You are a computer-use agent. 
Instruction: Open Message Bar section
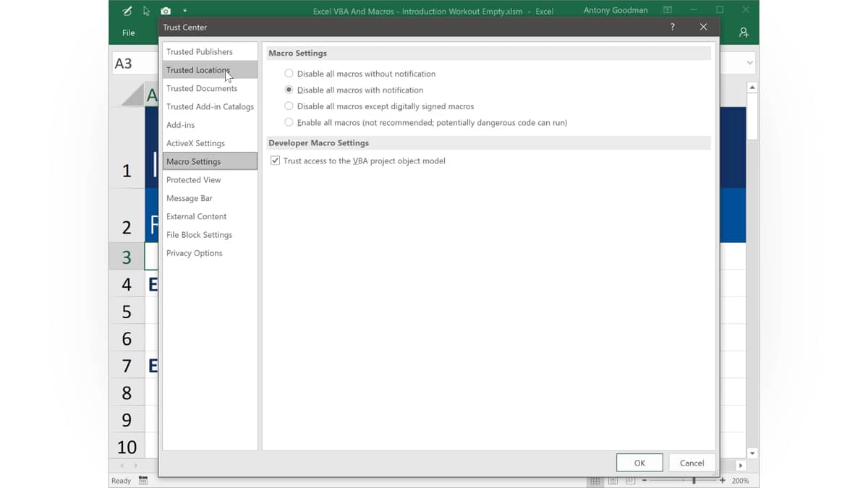coord(210,198)
